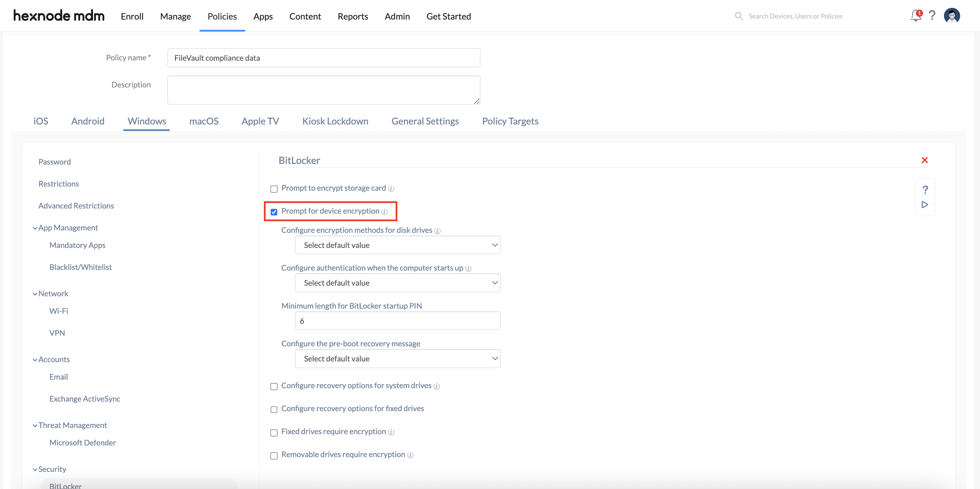Open Email settings in sidebar
Viewport: 980px width, 489px height.
[x=59, y=377]
